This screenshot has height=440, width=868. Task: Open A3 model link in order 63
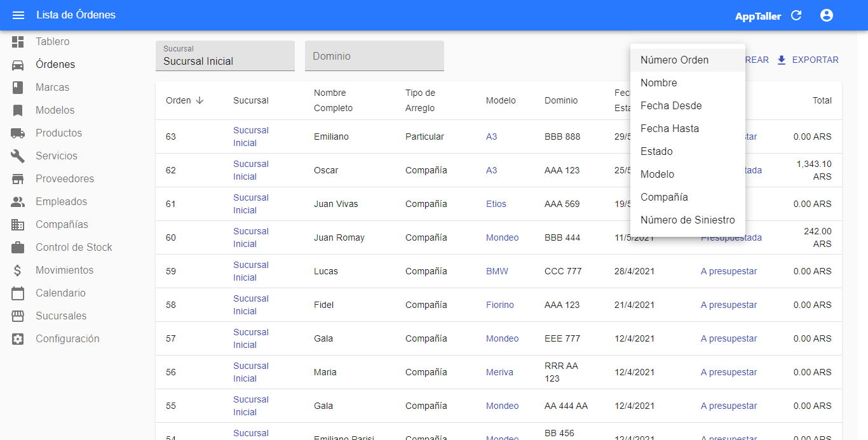(x=492, y=137)
